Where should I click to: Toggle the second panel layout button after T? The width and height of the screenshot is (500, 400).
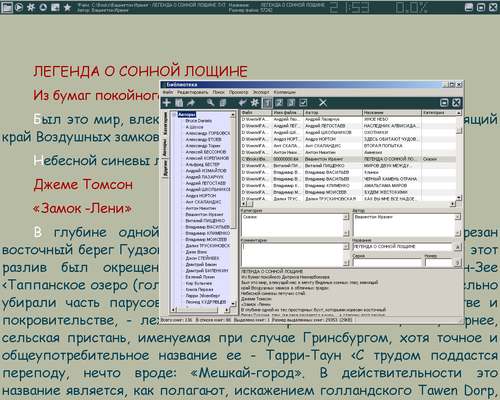pos(291,103)
